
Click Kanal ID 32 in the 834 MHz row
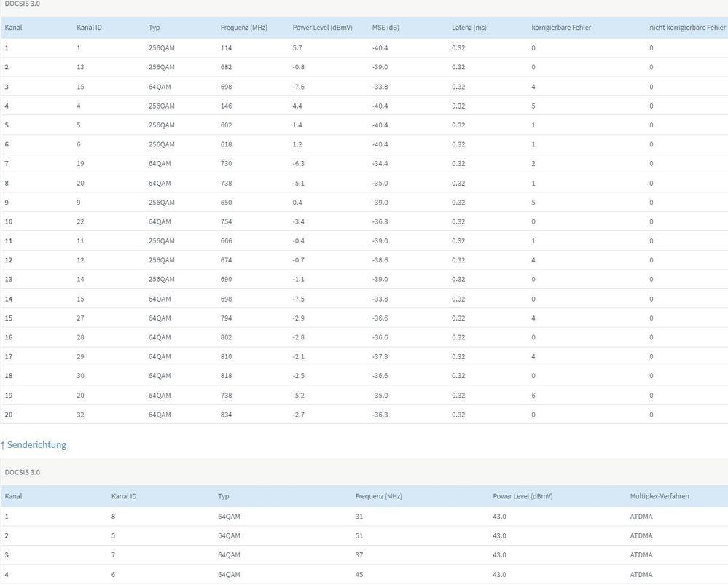click(80, 415)
